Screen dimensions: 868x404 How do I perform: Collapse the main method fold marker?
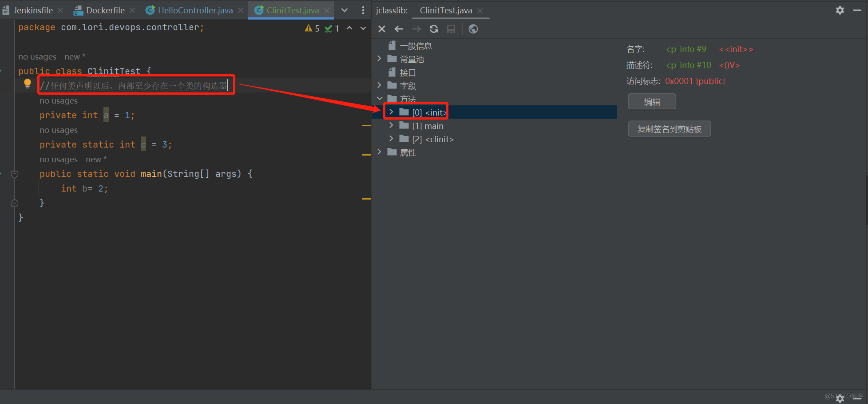[15, 174]
